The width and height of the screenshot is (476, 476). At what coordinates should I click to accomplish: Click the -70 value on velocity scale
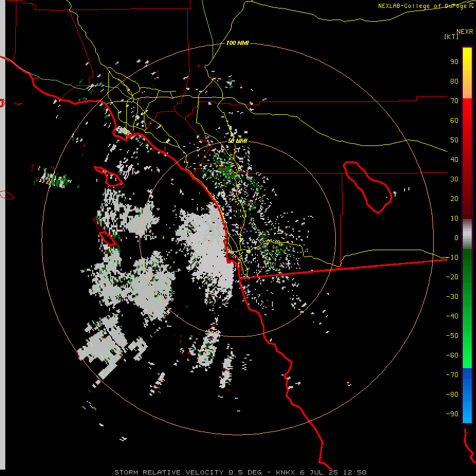click(x=452, y=374)
